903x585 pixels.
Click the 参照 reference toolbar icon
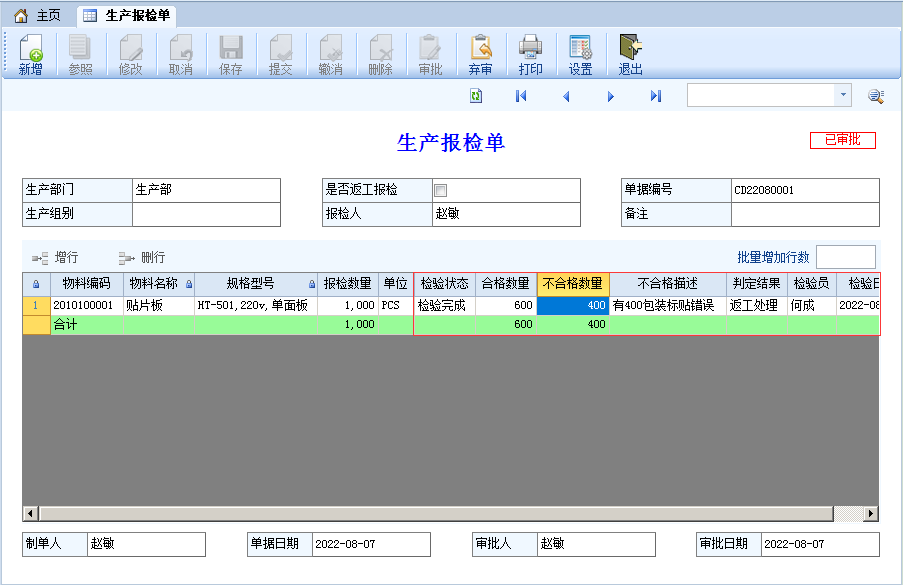80,55
